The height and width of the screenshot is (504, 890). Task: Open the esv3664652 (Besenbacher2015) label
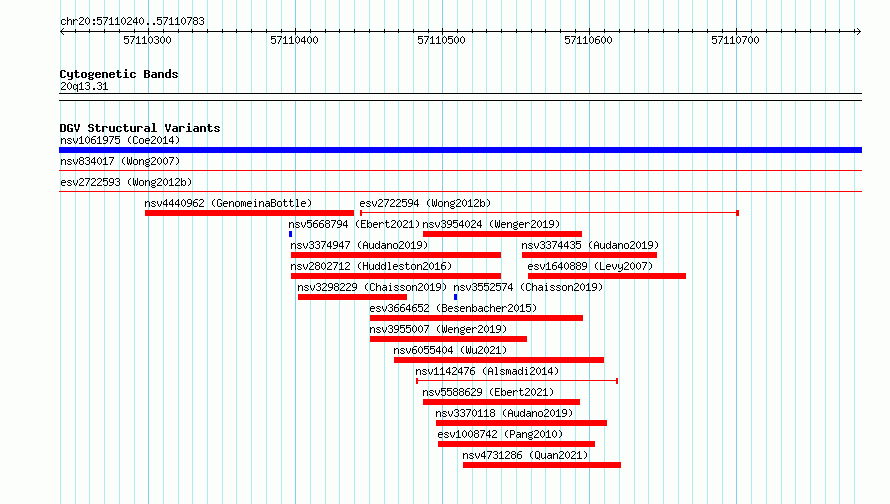point(453,308)
